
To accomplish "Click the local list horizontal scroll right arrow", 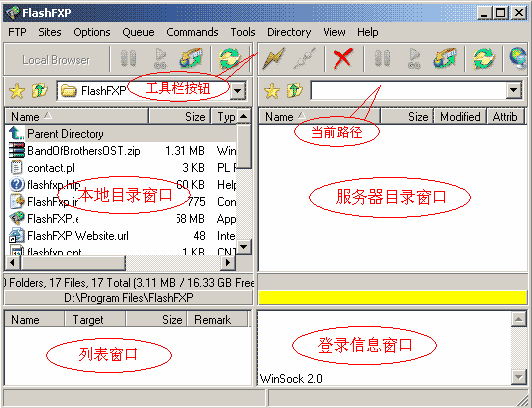I will 228,263.
